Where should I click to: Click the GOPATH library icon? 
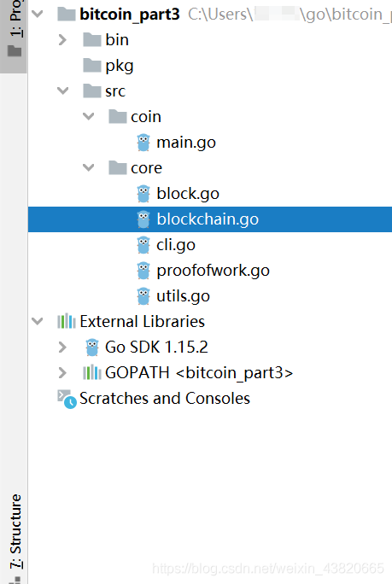[x=91, y=372]
